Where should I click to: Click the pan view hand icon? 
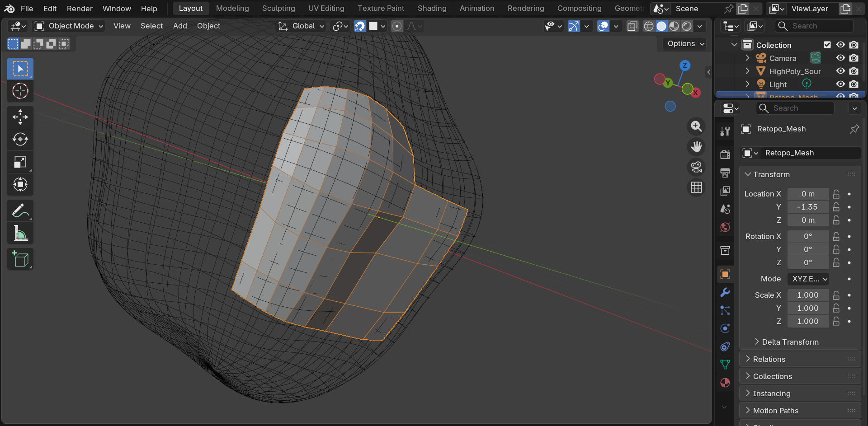click(696, 147)
